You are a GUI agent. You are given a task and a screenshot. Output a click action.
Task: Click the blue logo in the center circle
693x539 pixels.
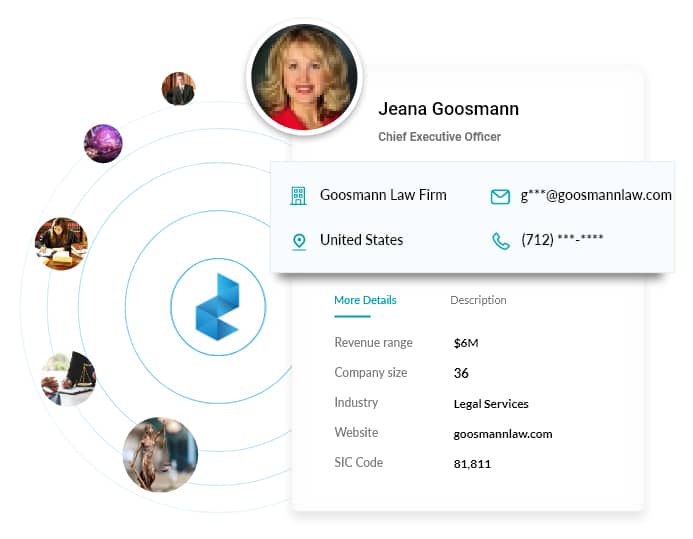(218, 307)
